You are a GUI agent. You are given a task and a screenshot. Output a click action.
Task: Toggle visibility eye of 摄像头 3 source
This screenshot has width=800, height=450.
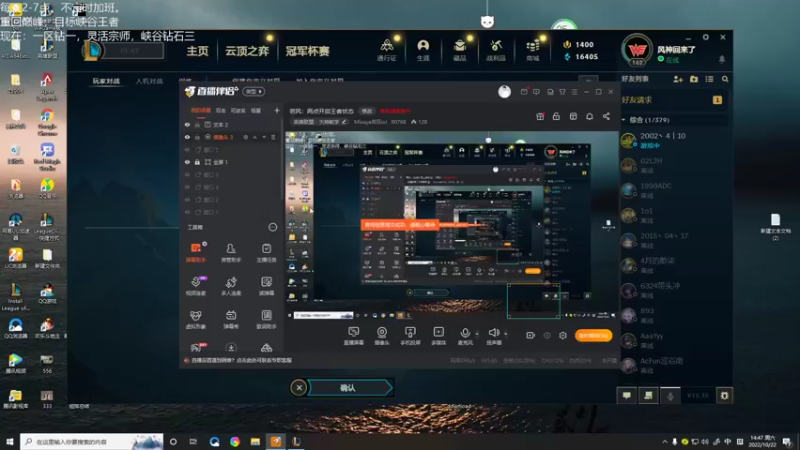[x=187, y=137]
